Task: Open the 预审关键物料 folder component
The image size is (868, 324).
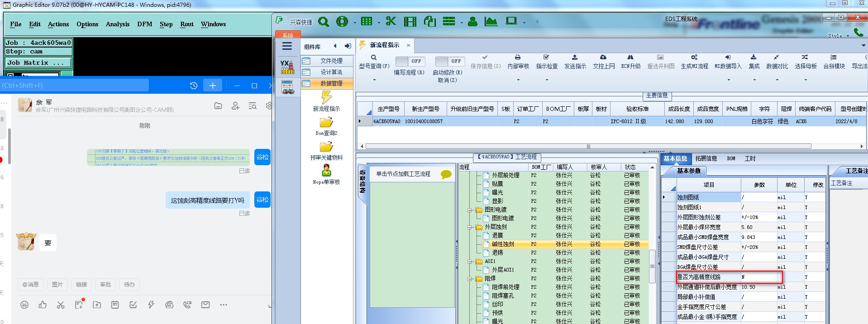Action: 326,151
